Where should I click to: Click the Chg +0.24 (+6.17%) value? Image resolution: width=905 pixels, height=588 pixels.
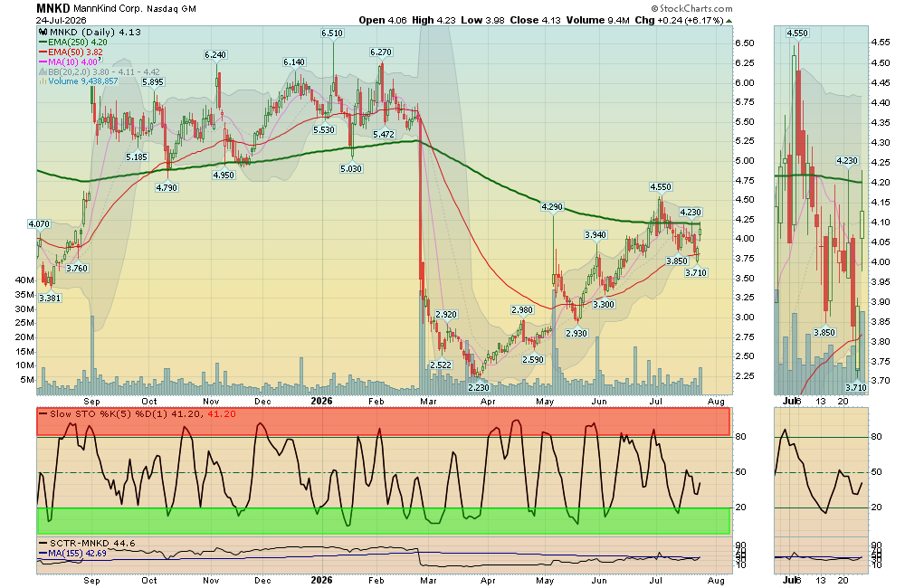[679, 20]
